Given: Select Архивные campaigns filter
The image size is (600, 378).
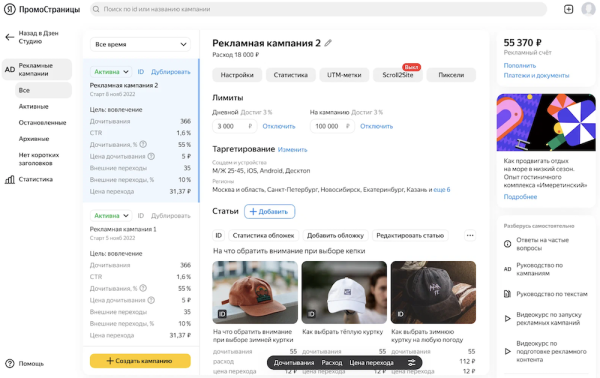Looking at the screenshot, I should tap(34, 138).
